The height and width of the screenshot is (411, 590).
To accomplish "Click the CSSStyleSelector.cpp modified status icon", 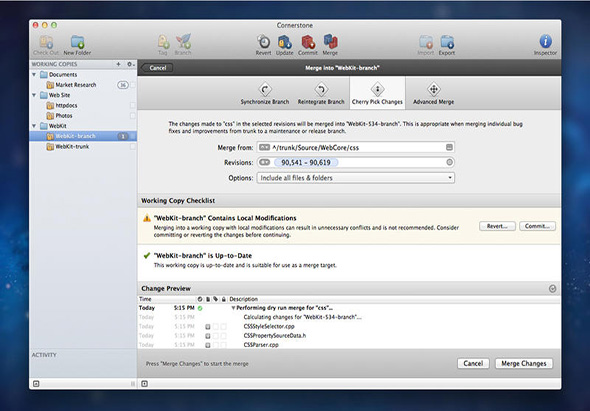I will point(208,327).
